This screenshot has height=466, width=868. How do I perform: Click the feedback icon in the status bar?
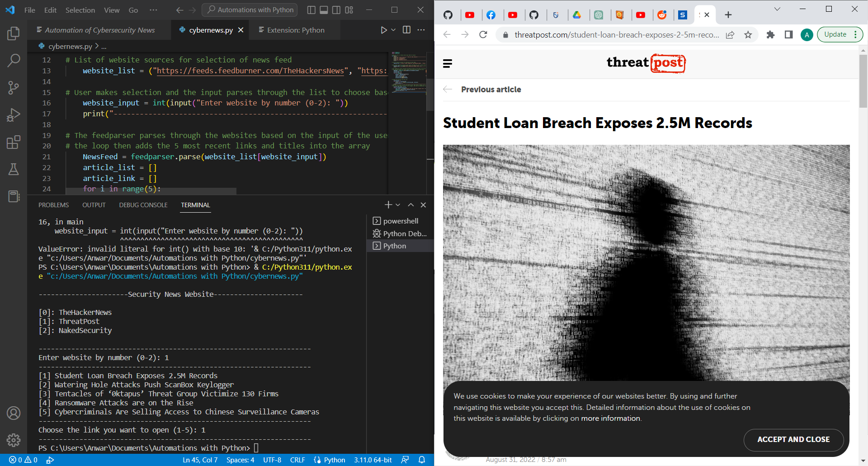pos(405,460)
